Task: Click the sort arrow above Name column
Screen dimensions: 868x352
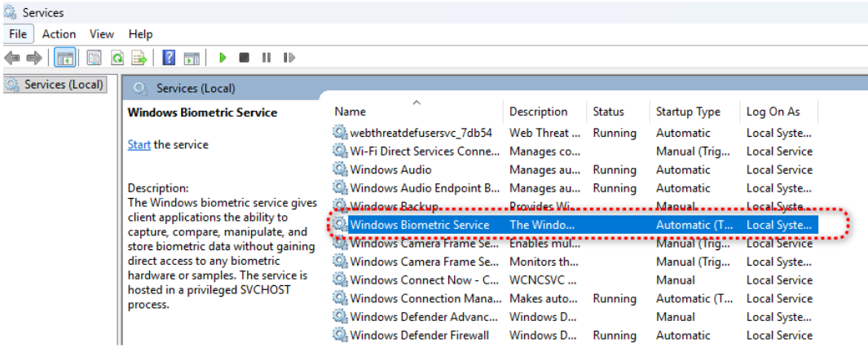Action: pos(416,102)
